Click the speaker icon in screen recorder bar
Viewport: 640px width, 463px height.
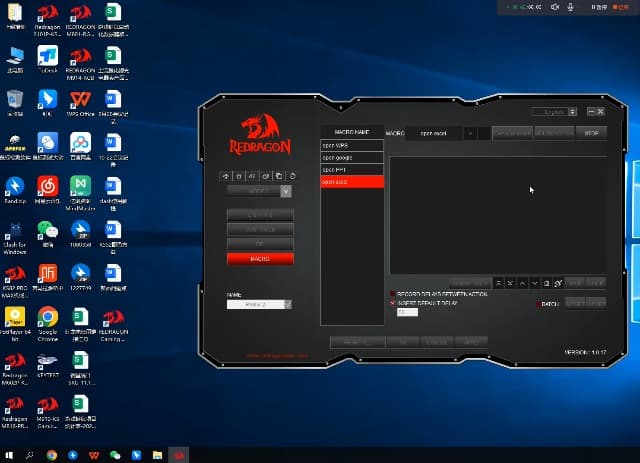555,7
